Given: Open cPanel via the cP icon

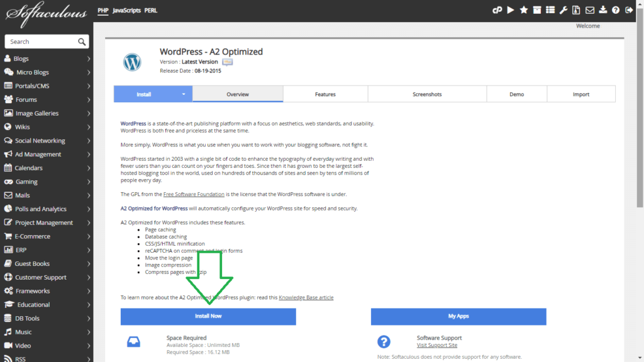Looking at the screenshot, I should point(497,10).
